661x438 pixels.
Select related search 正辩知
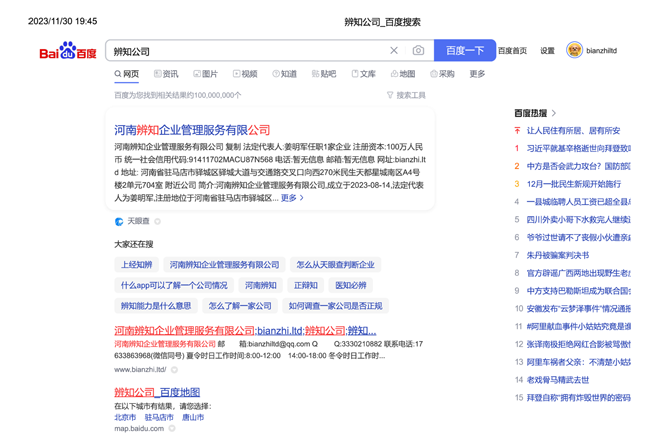pos(306,285)
